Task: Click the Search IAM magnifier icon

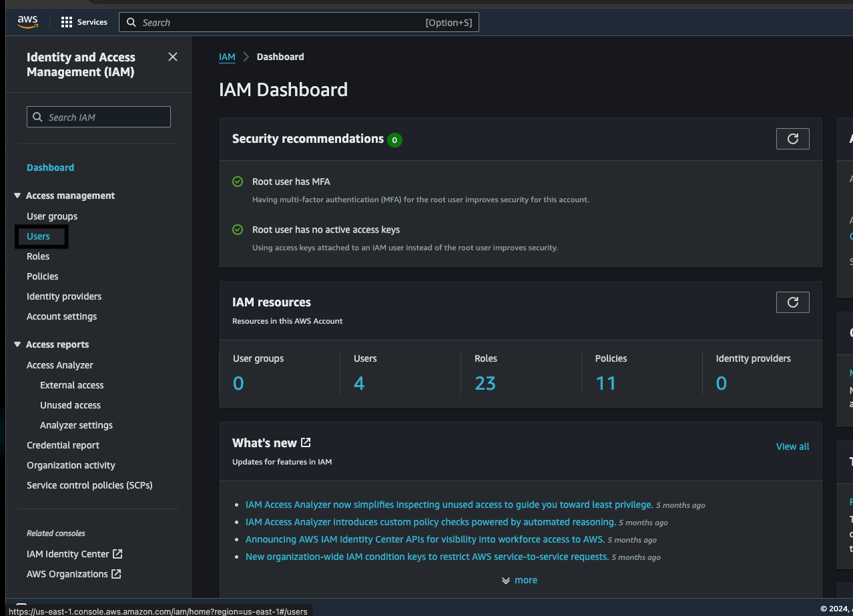Action: point(38,117)
